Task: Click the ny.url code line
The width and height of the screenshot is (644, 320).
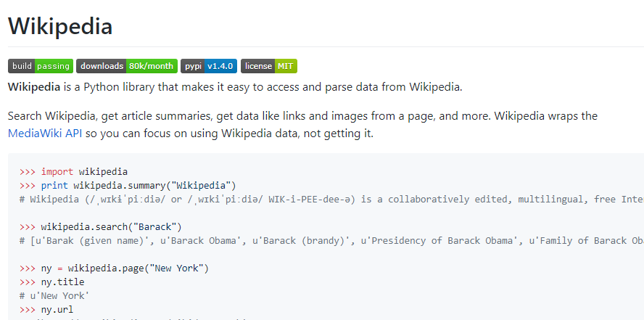Action: pyautogui.click(x=57, y=310)
